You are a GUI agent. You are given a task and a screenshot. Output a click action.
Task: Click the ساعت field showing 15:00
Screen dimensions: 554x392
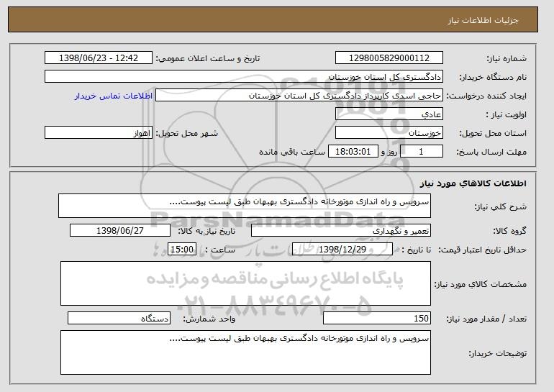point(182,250)
